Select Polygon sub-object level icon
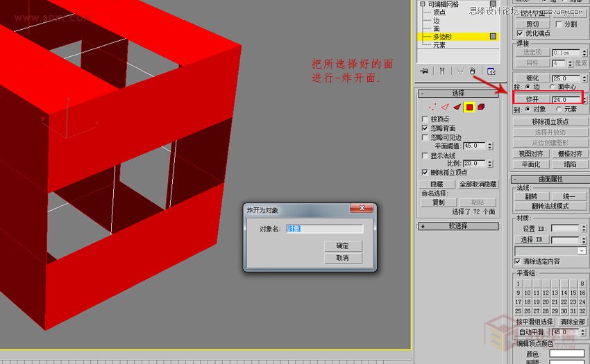This screenshot has width=590, height=364. (x=469, y=107)
